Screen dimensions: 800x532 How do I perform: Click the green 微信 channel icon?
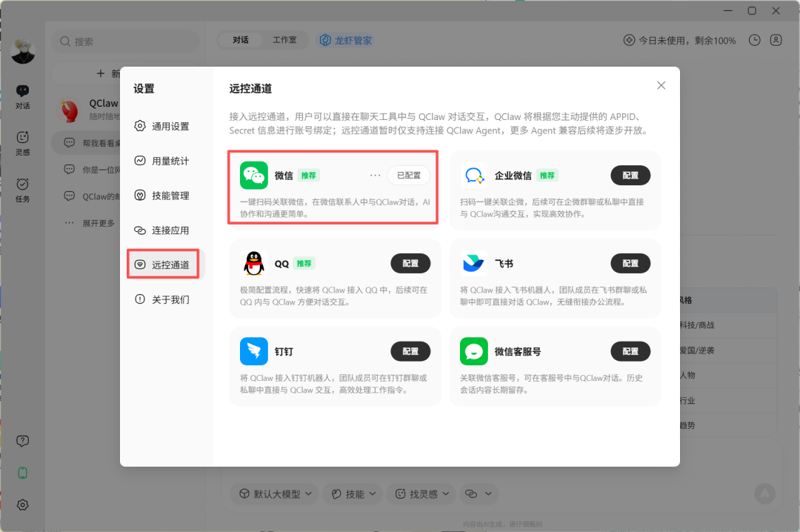click(253, 175)
